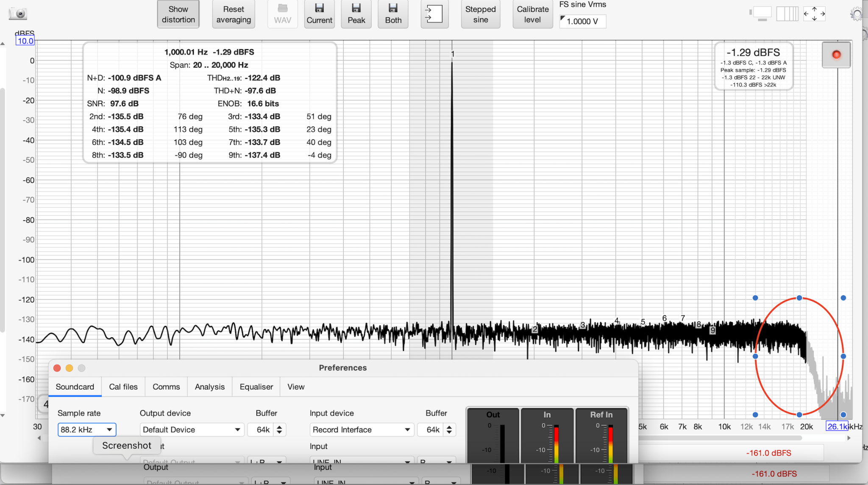Toggle the Show distortion button
The height and width of the screenshot is (485, 868).
[178, 14]
